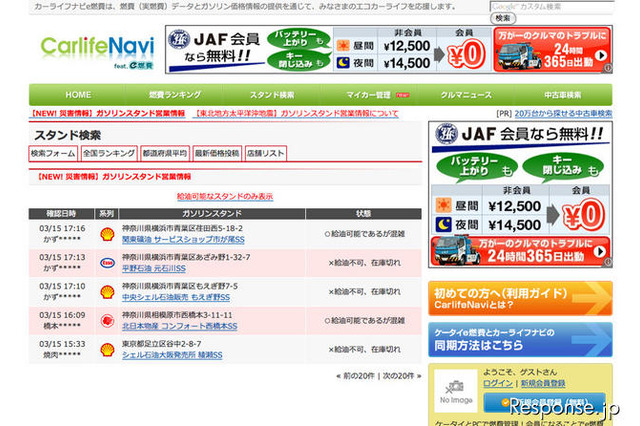Click the blue 新規会員登録(無料) button

click(x=544, y=403)
